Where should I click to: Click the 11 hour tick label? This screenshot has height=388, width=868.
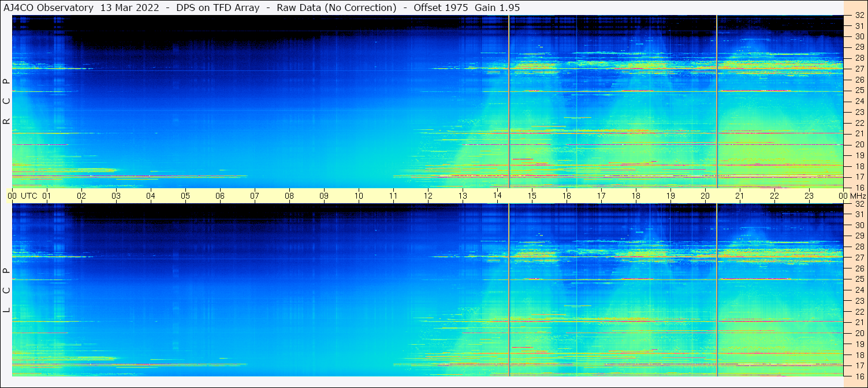click(393, 196)
